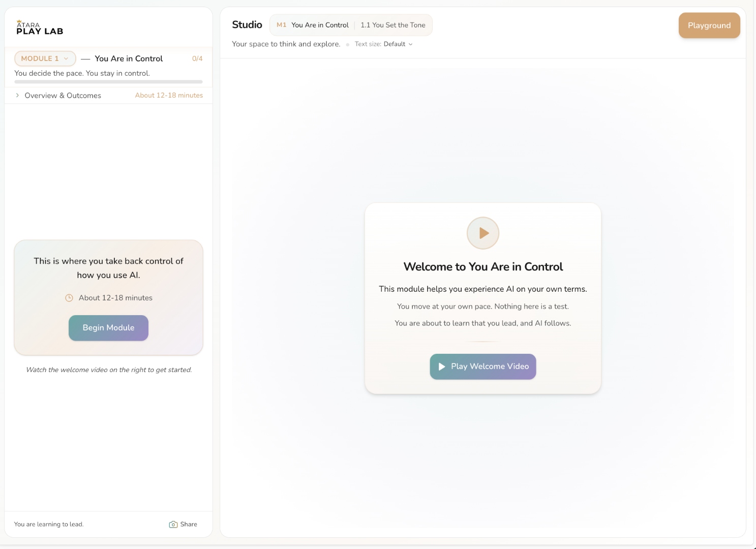This screenshot has height=549, width=756.
Task: Click the Playground button
Action: [x=709, y=25]
